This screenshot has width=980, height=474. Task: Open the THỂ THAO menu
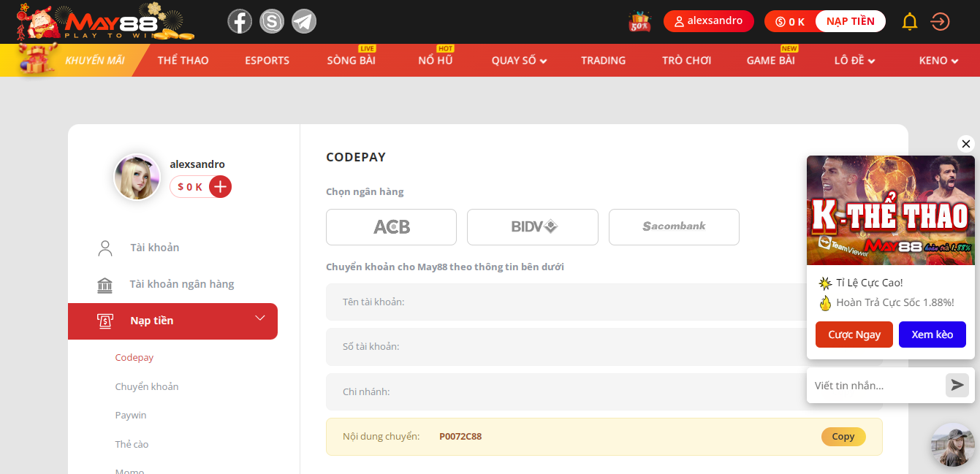(x=183, y=61)
